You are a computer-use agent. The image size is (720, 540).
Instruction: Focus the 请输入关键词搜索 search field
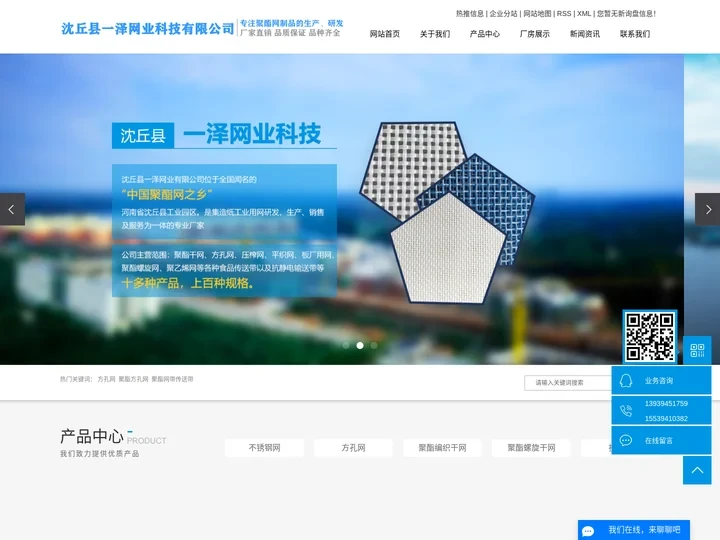(568, 382)
